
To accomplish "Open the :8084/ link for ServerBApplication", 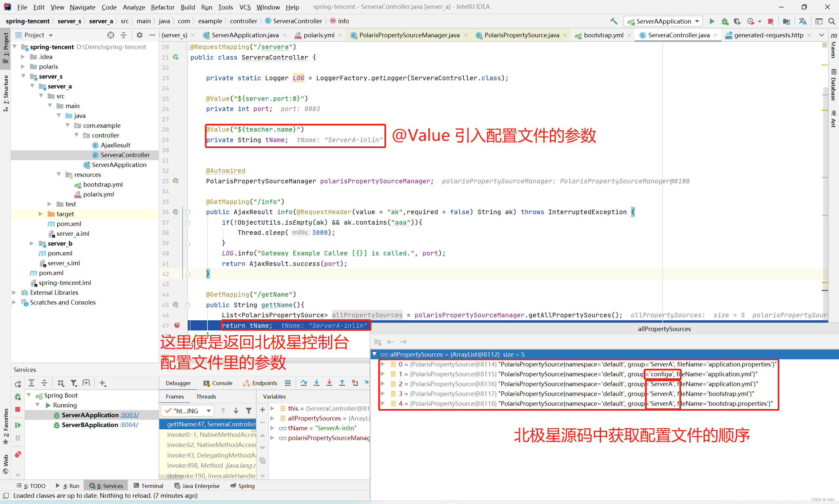I will pyautogui.click(x=129, y=425).
